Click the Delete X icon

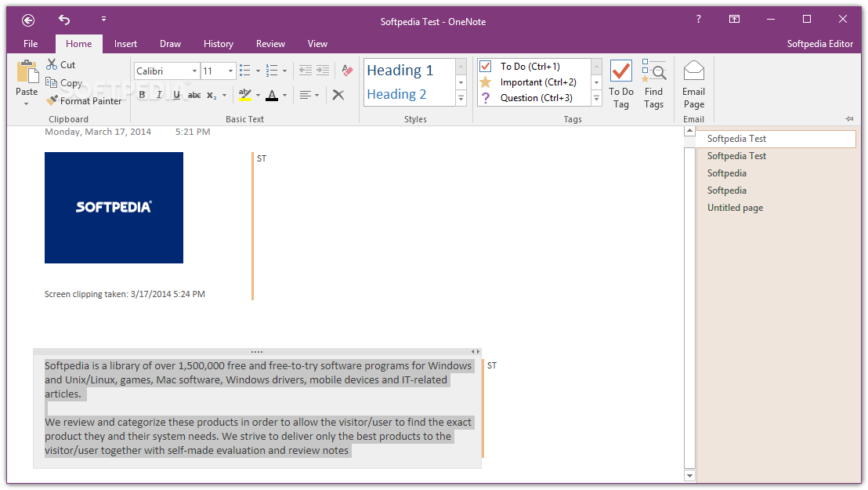pos(338,95)
